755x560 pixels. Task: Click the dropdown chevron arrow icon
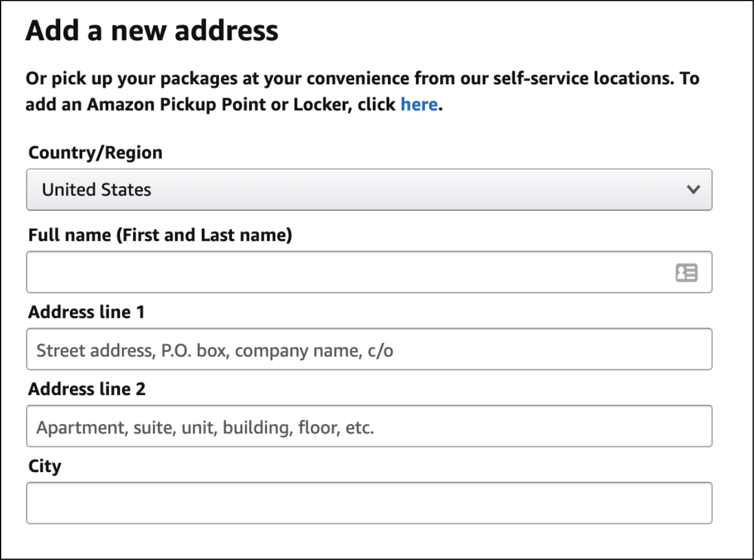693,190
